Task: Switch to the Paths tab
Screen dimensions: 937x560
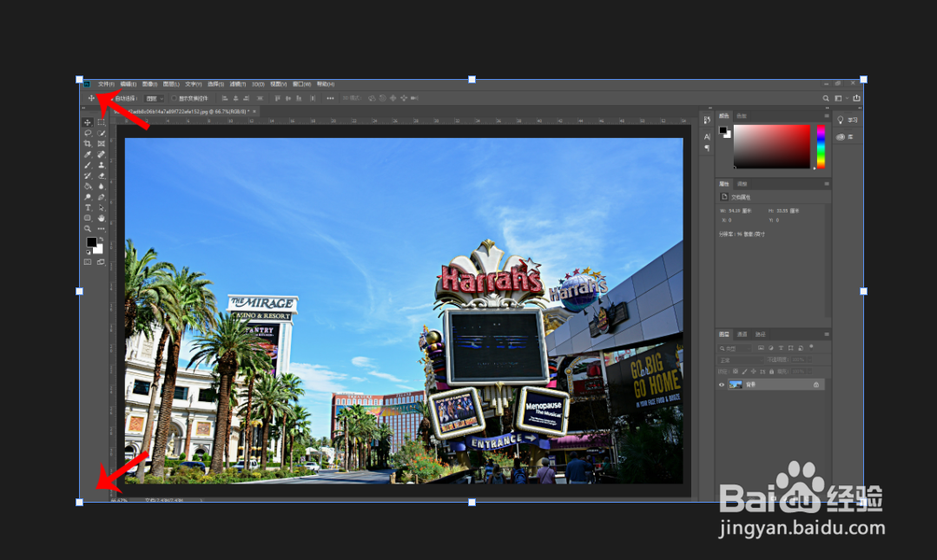Action: tap(760, 334)
